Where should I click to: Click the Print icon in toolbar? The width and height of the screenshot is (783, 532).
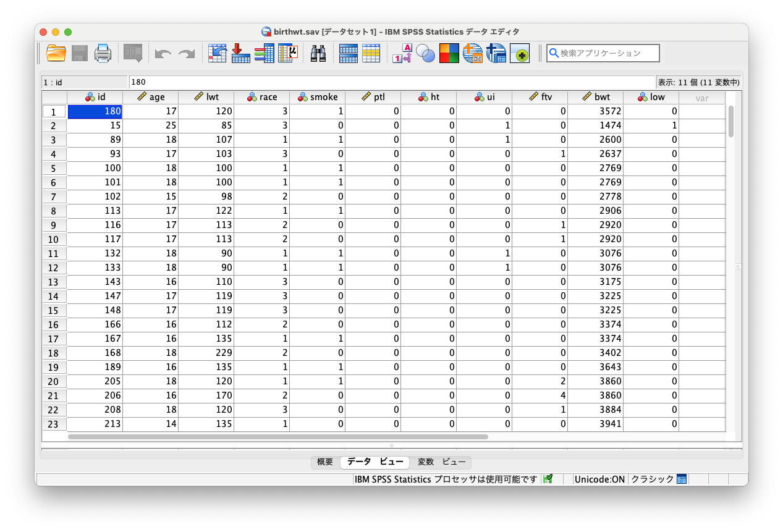click(103, 54)
